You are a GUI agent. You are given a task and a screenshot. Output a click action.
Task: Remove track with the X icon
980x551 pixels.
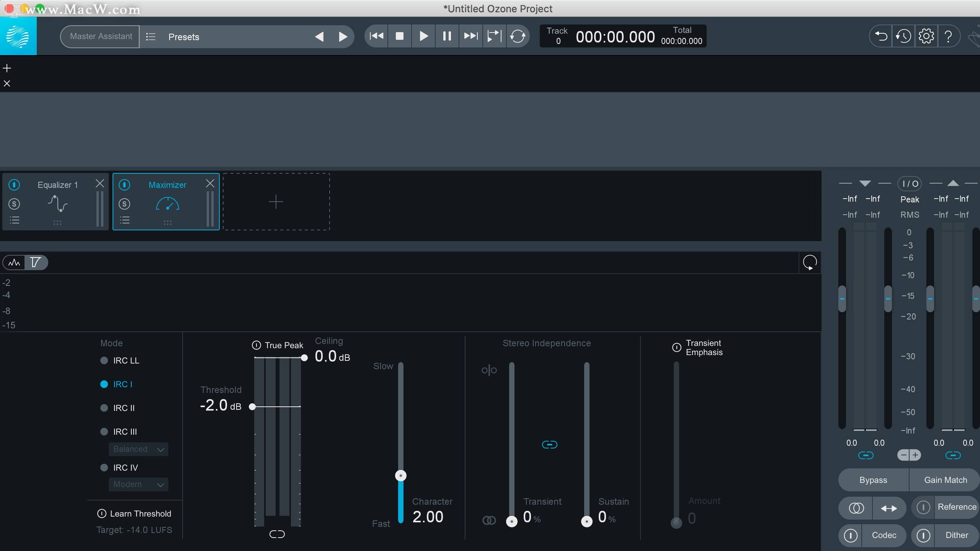[7, 83]
